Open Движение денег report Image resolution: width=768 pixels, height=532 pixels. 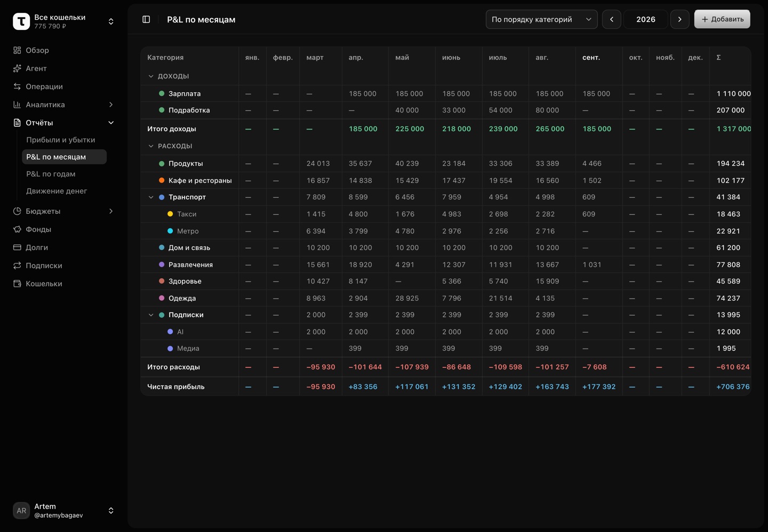pyautogui.click(x=57, y=191)
